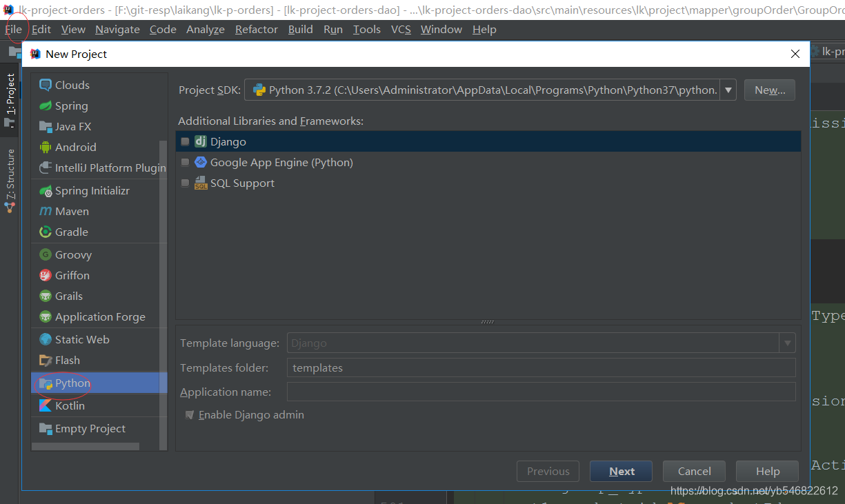
Task: Click the Python logo in SDK field
Action: 259,90
